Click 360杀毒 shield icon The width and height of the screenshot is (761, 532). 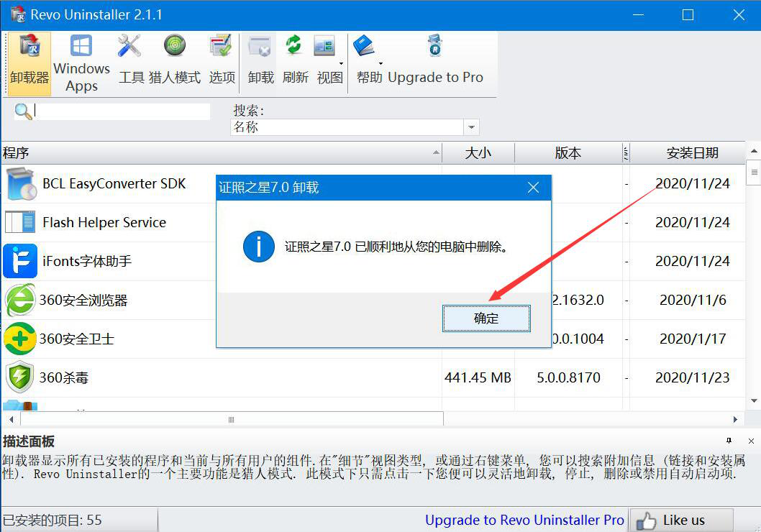[x=20, y=377]
